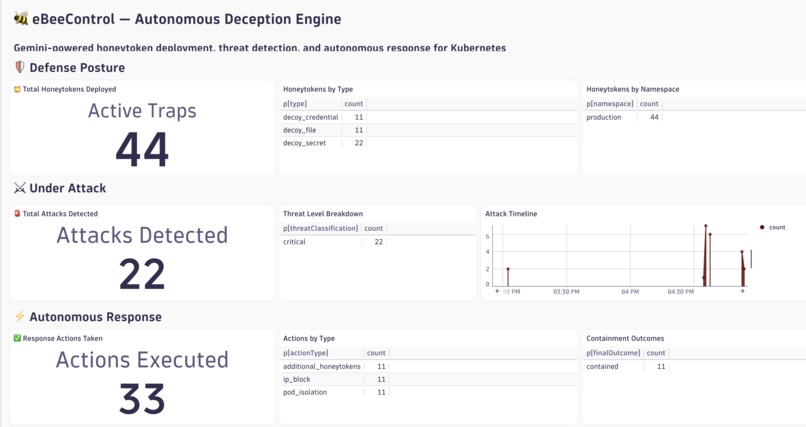Select the additional_honeytokens row
The image size is (806, 427).
click(x=429, y=366)
